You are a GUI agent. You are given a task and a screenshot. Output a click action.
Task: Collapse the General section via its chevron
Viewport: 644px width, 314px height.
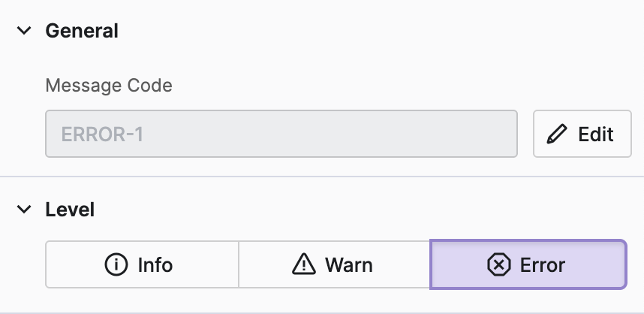tap(25, 31)
